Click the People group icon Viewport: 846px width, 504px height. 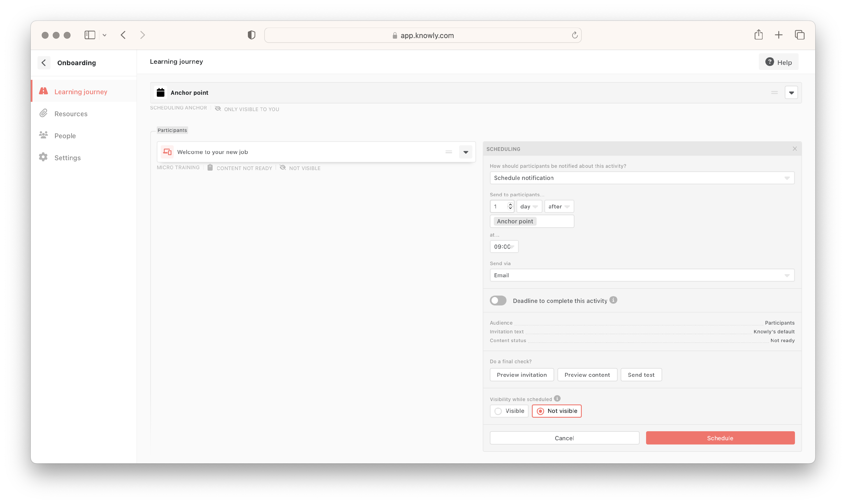(43, 135)
